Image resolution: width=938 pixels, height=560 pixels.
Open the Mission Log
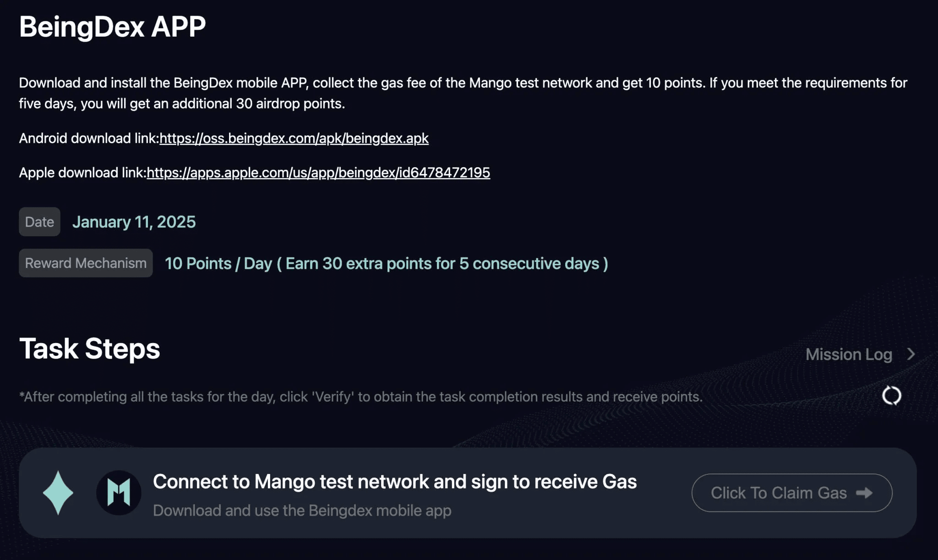coord(849,354)
